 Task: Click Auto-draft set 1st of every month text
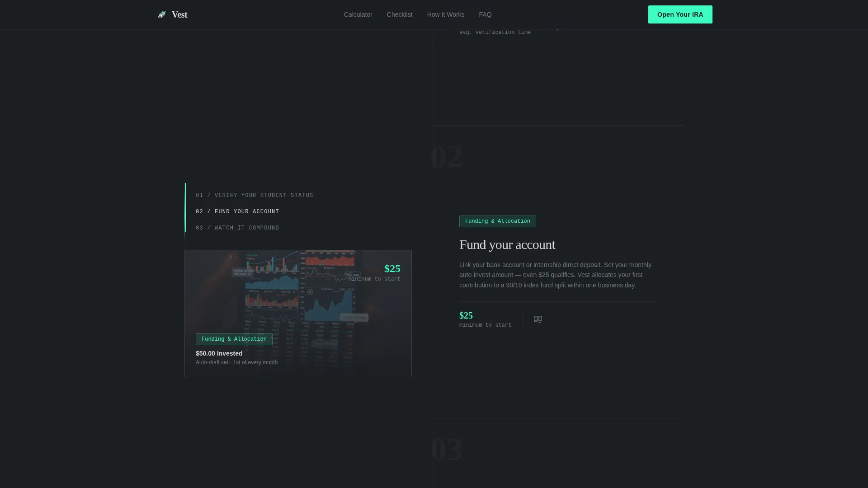236,362
